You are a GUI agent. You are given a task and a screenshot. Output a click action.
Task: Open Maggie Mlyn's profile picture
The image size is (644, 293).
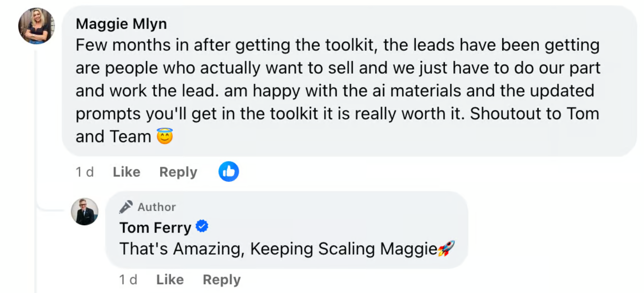click(36, 26)
